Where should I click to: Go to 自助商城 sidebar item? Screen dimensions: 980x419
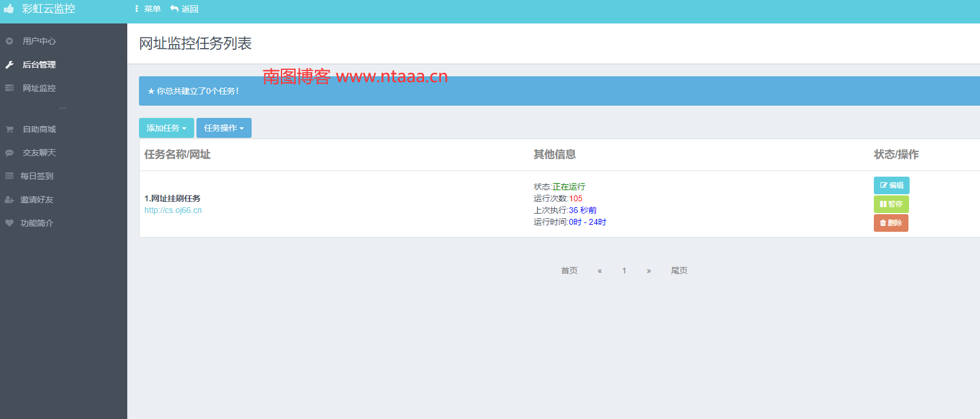[39, 129]
